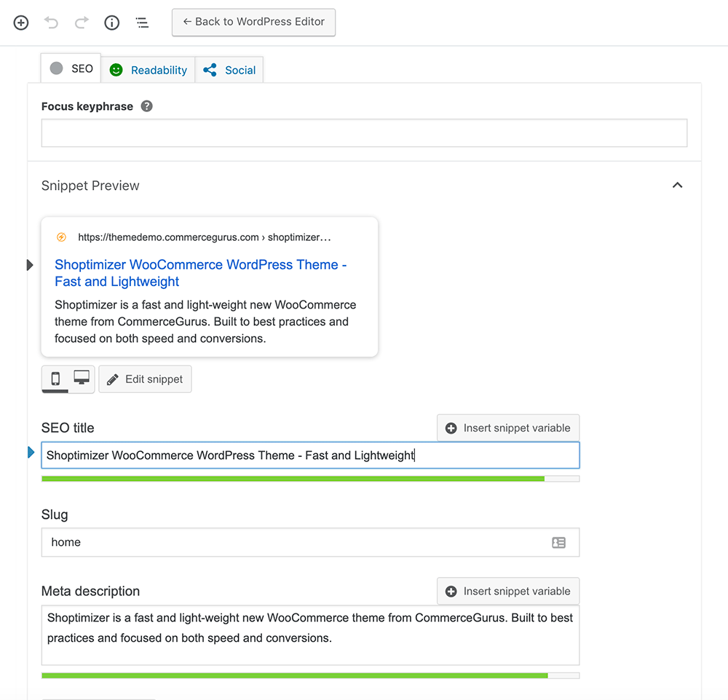Click the undo arrow icon
Screen dimensions: 728x700
(x=51, y=23)
